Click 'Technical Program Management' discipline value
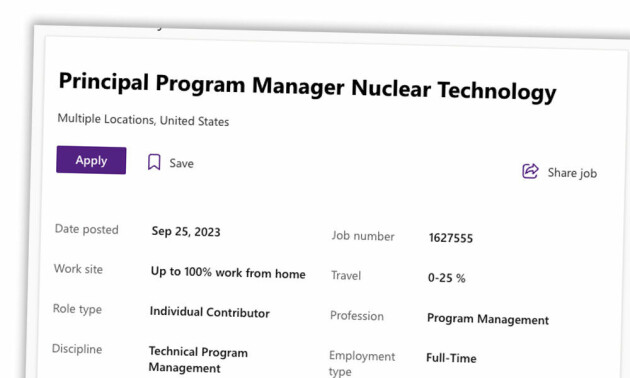Screen dimensions: 630x378 point(198,360)
